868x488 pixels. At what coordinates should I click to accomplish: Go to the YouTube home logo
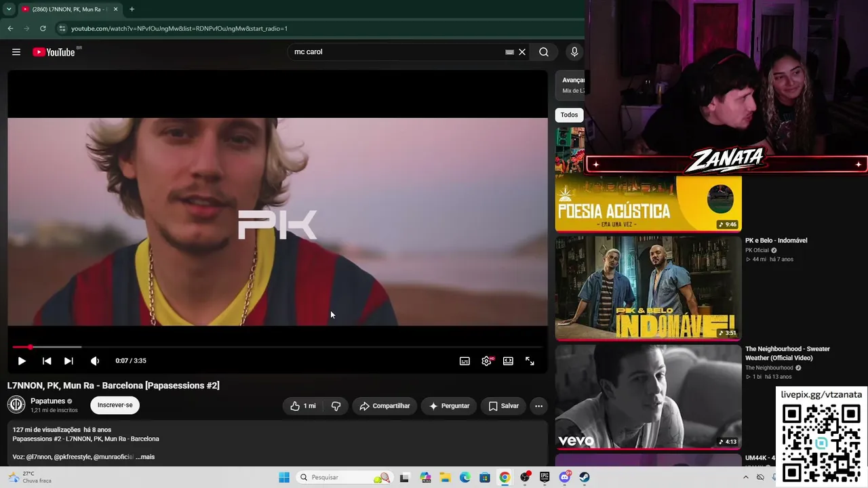click(x=54, y=52)
